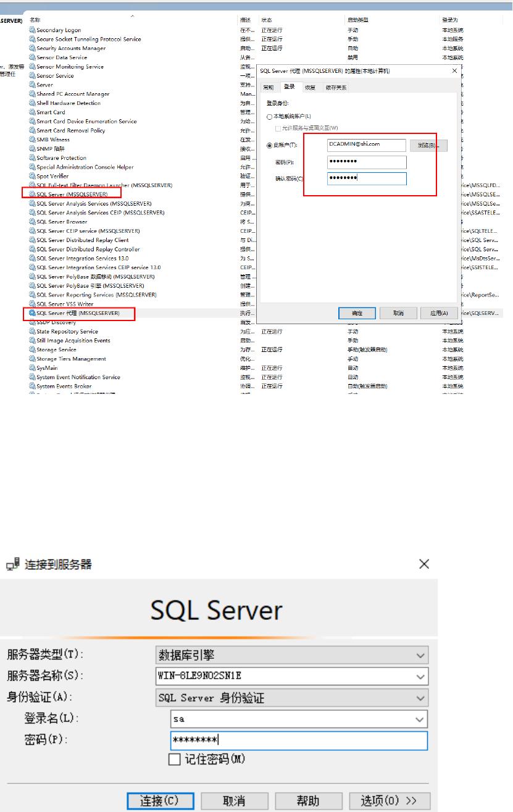Click 确定 in the properties dialog

[357, 313]
